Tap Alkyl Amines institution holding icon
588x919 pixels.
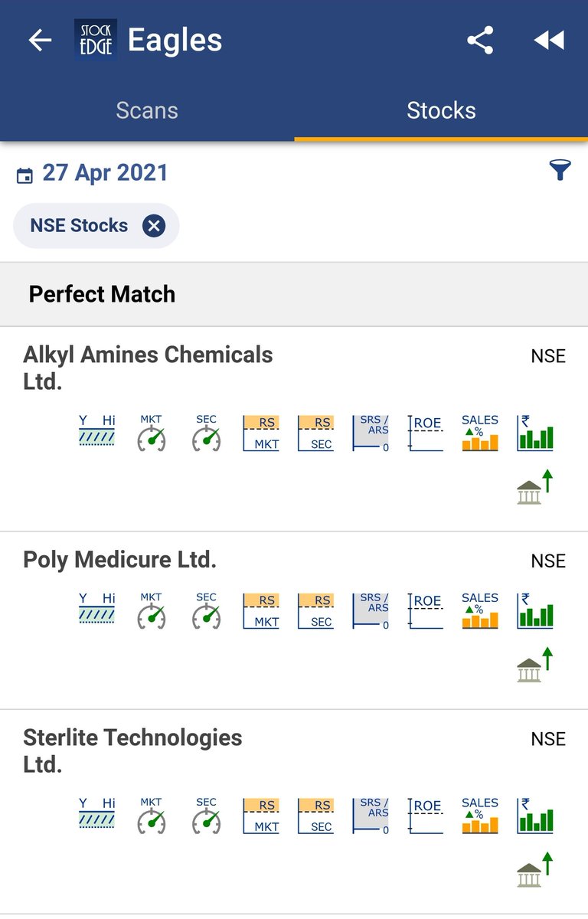535,488
